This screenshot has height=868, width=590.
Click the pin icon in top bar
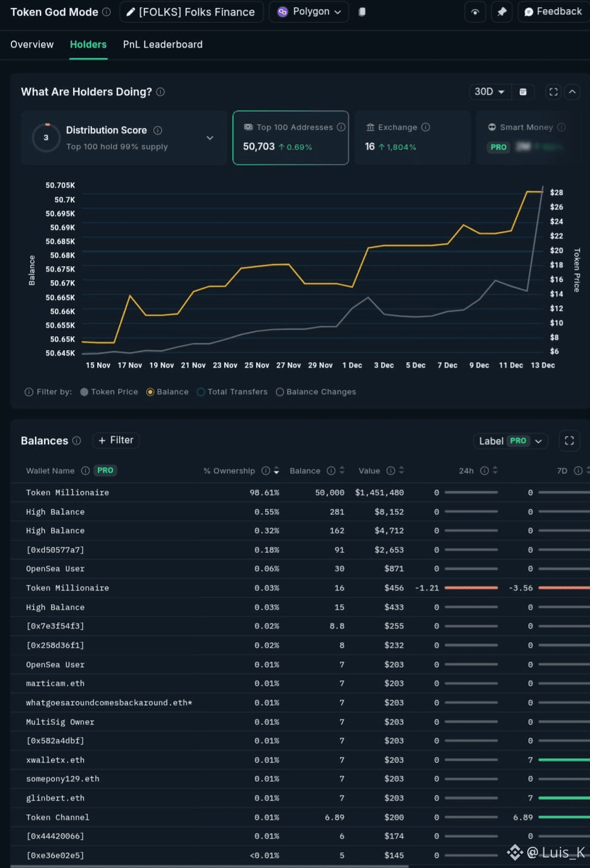501,12
